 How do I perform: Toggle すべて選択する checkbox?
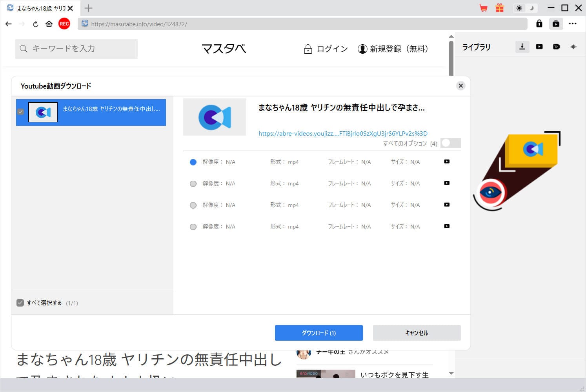[x=20, y=303]
